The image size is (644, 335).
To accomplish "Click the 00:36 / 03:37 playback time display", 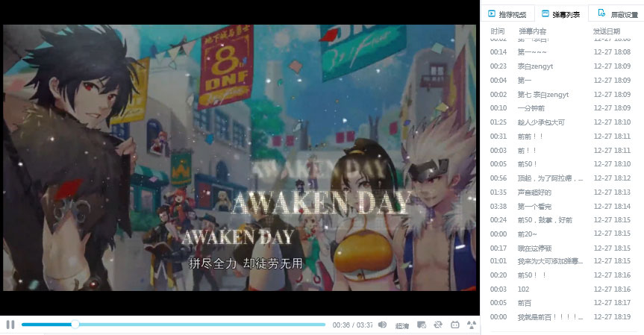I will tap(352, 325).
